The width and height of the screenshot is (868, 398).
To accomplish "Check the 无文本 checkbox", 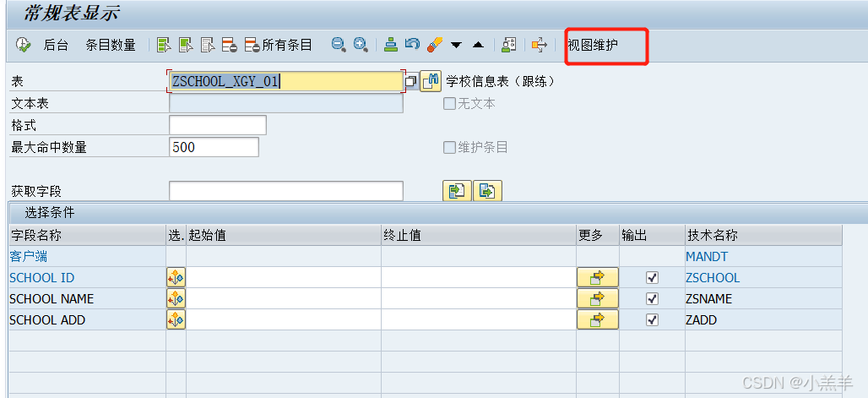I will (449, 103).
